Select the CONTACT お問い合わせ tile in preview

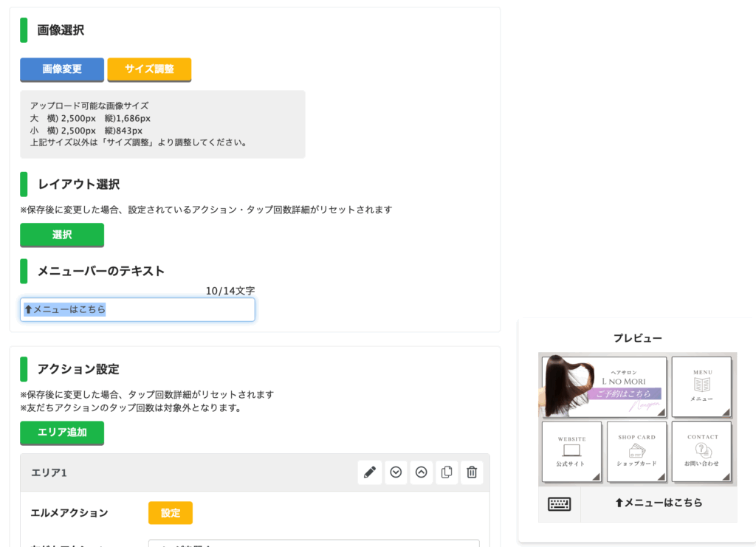[701, 452]
